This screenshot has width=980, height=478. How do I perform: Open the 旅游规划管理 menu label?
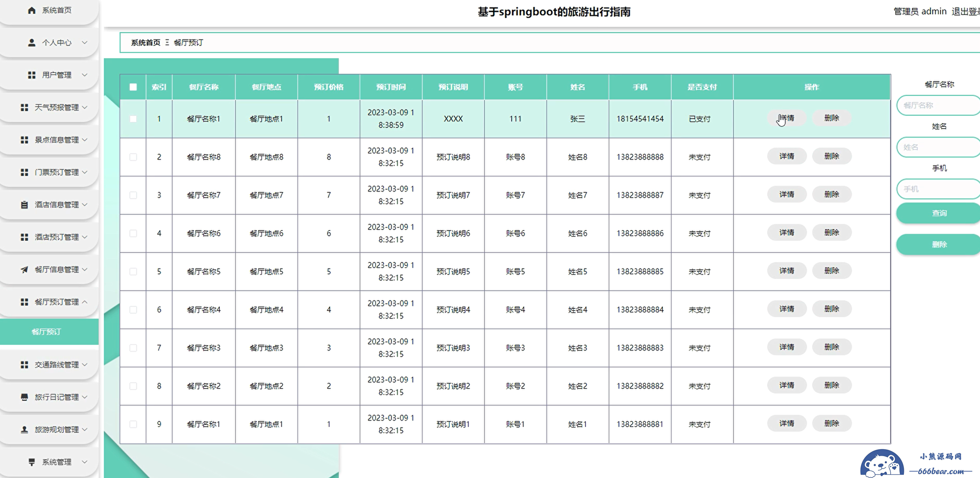[x=57, y=429]
